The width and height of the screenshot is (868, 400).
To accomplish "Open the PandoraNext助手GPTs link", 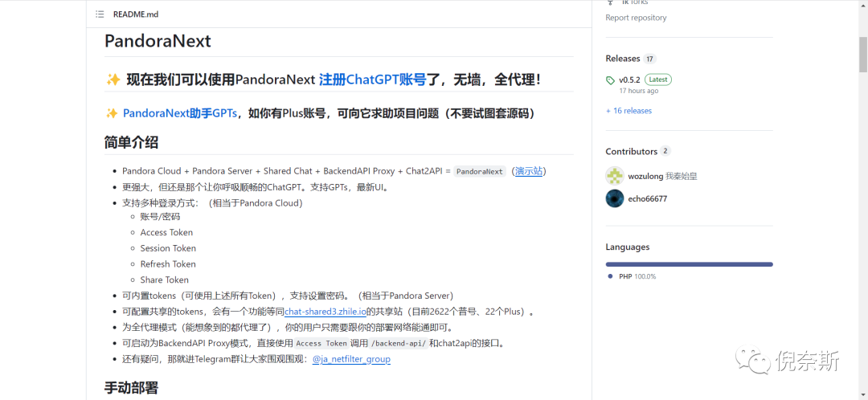I will click(x=180, y=113).
